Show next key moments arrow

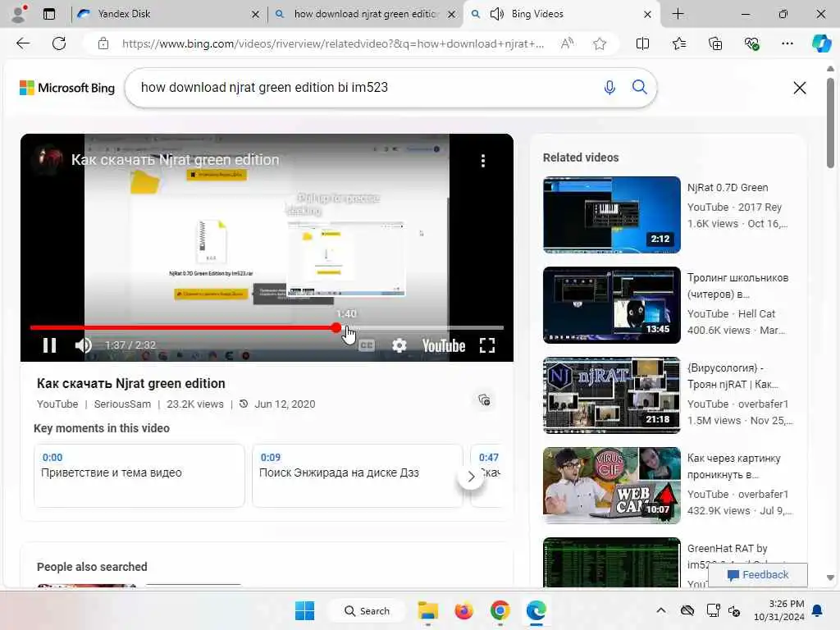[x=471, y=477]
